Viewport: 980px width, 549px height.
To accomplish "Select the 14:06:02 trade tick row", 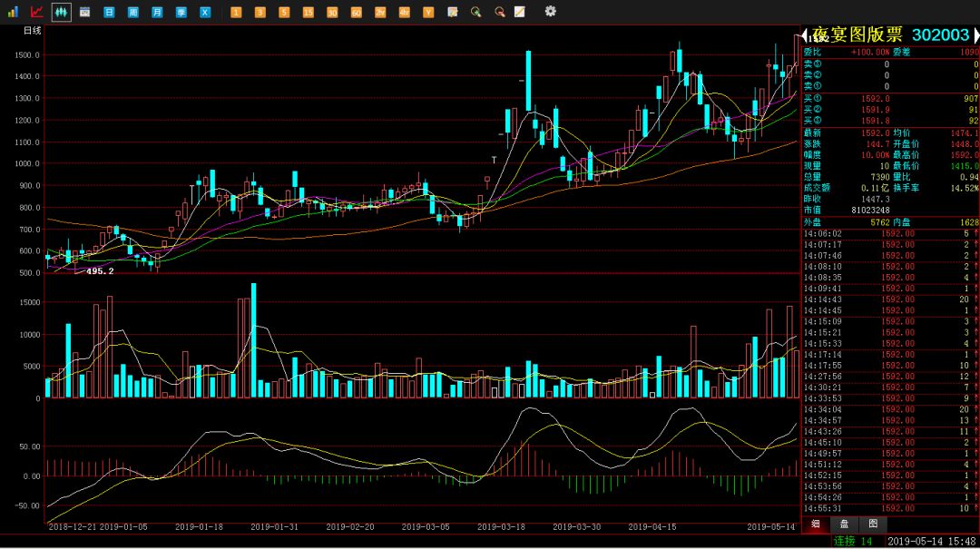I will pyautogui.click(x=891, y=234).
